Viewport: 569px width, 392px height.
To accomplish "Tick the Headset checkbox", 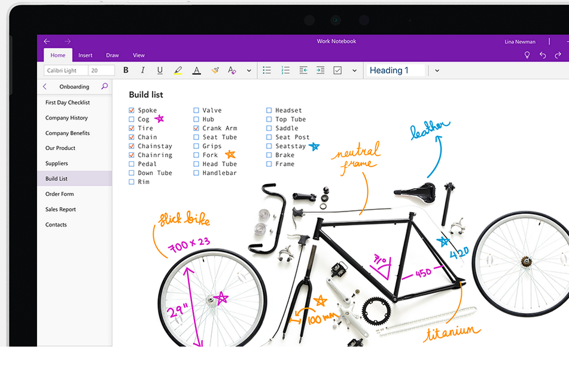I will [269, 111].
